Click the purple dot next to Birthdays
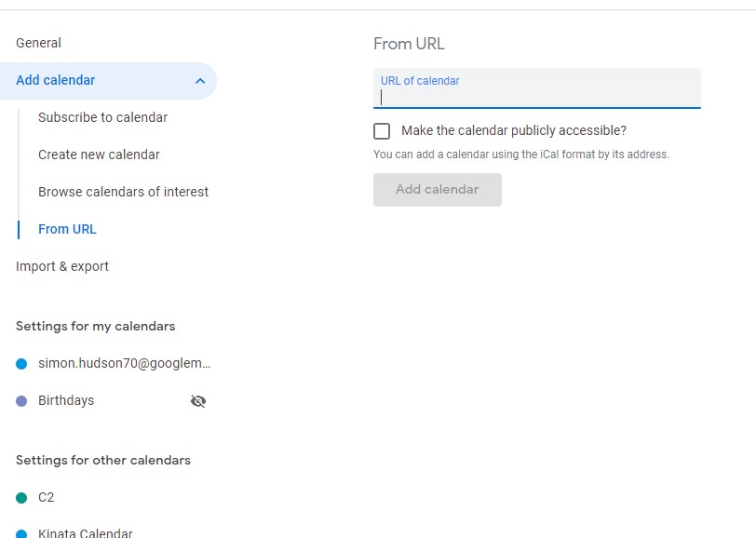 coord(21,401)
